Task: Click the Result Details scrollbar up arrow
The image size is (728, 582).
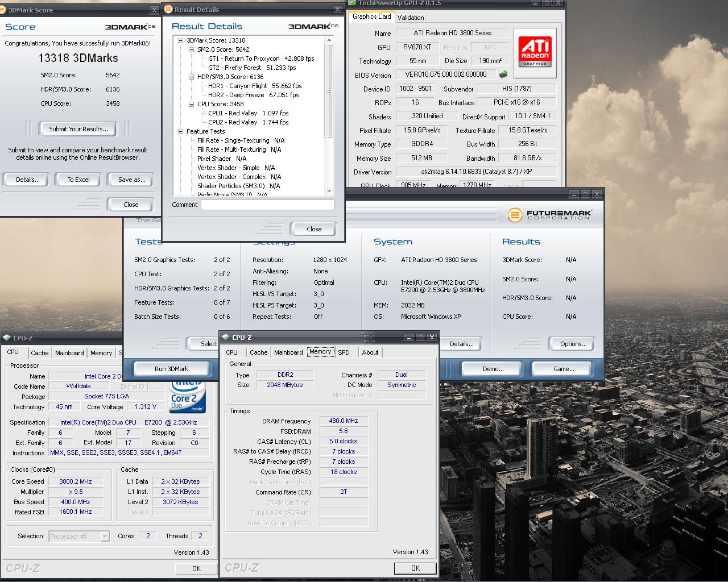Action: coord(329,40)
